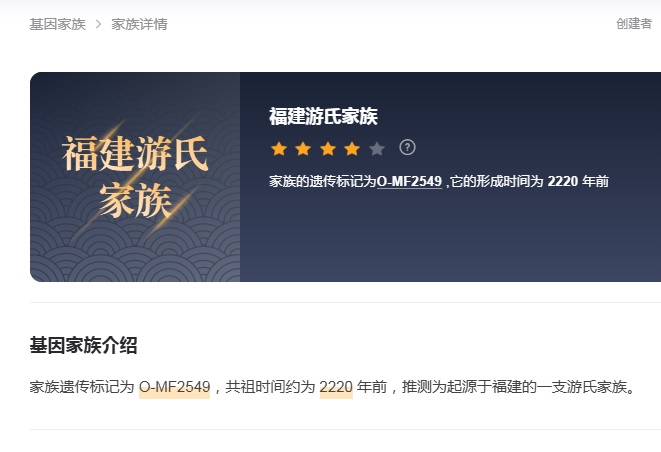The image size is (661, 452).
Task: Open 基因家族 breadcrumb link
Action: (x=57, y=24)
